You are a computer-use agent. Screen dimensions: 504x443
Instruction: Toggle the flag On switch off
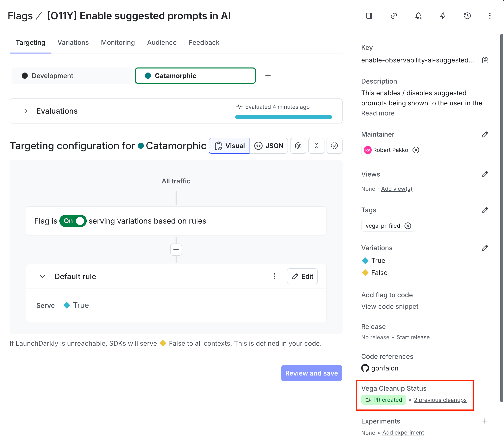73,221
